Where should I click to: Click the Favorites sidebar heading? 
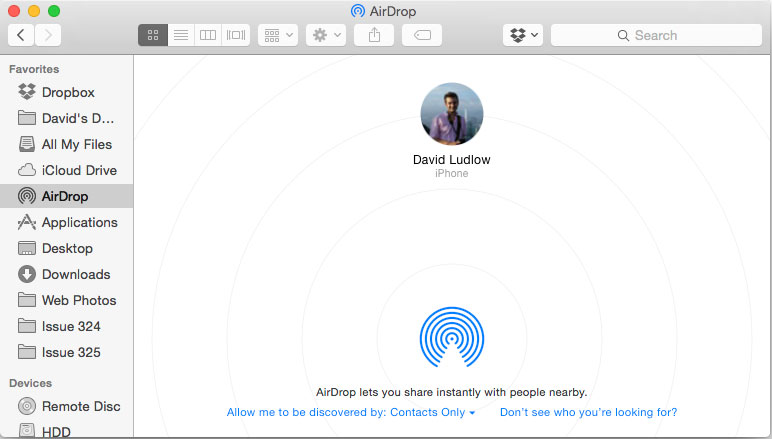click(x=34, y=69)
